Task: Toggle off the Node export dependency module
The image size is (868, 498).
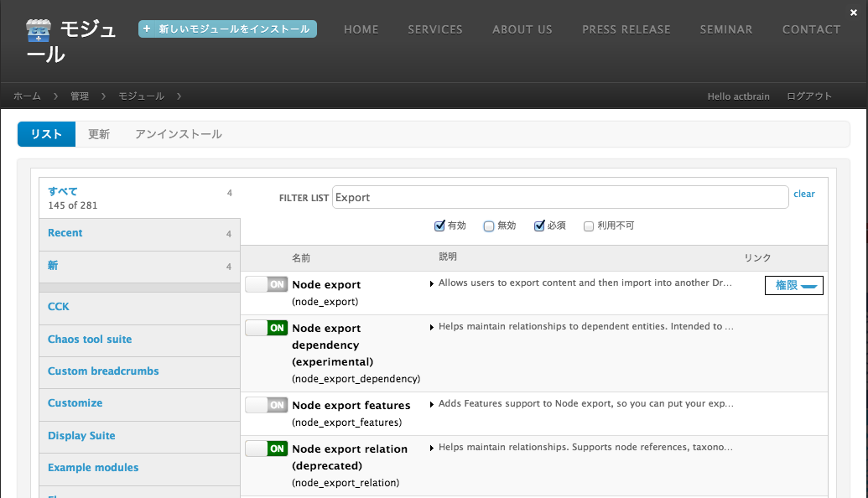Action: (x=265, y=328)
